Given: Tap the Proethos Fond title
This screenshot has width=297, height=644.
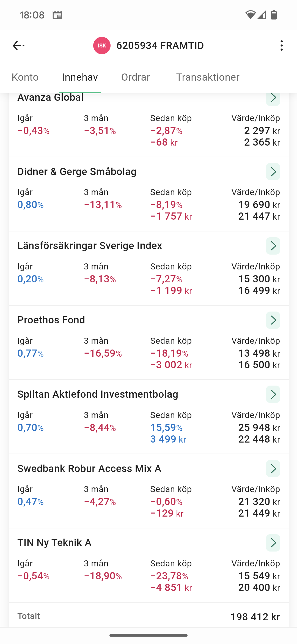Looking at the screenshot, I should (51, 320).
